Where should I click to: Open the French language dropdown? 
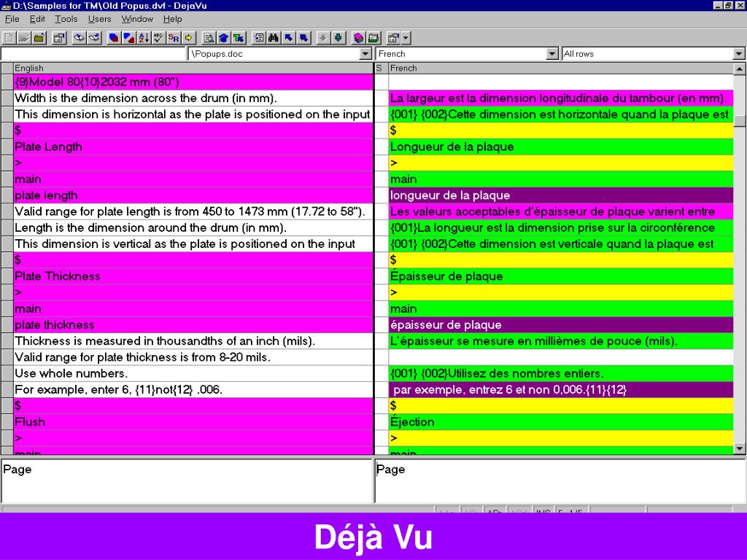coord(551,54)
